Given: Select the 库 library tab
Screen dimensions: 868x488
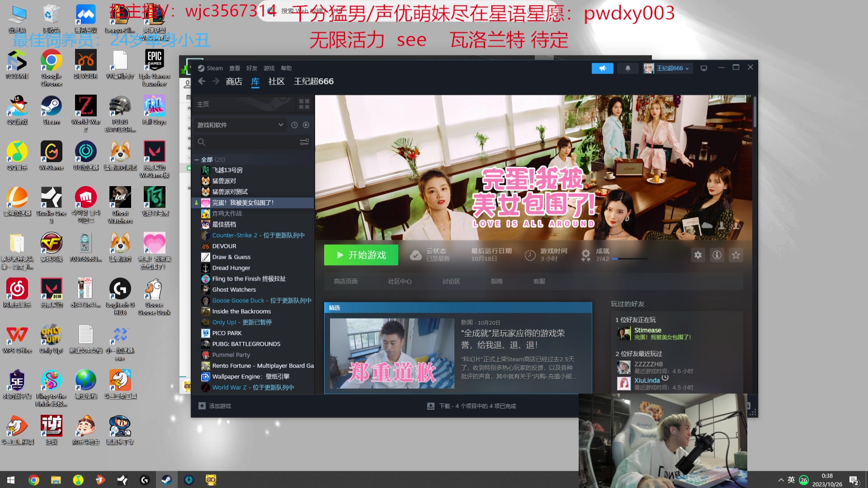Looking at the screenshot, I should click(255, 81).
